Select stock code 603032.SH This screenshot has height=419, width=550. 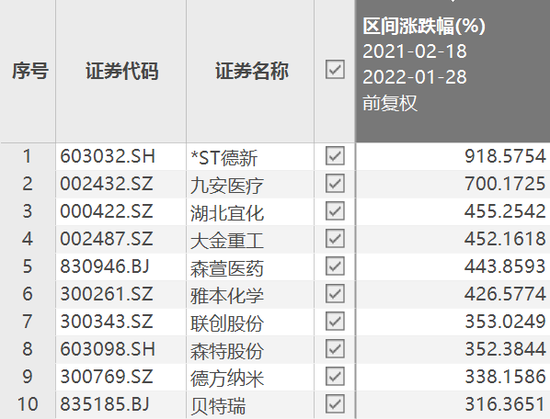tap(107, 156)
